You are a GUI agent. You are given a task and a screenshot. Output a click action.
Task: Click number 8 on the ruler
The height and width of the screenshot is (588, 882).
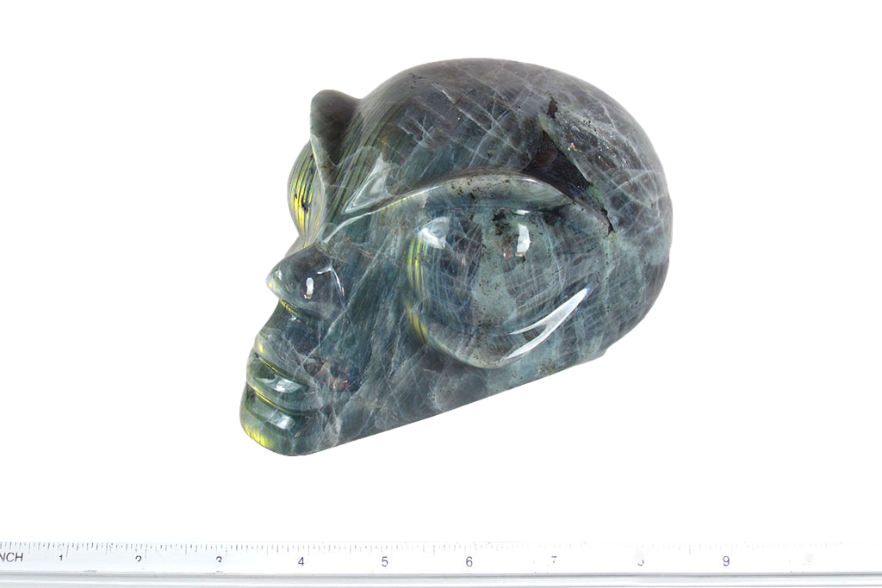[x=640, y=561]
